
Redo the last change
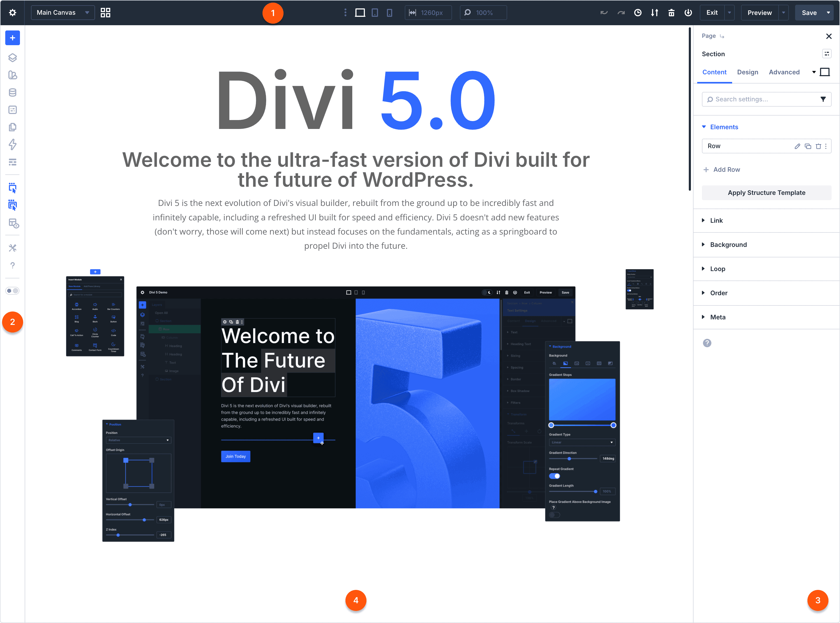pyautogui.click(x=621, y=13)
